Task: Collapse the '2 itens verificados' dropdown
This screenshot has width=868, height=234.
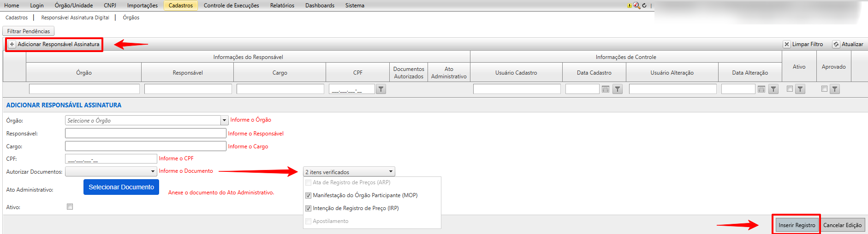Action: pyautogui.click(x=391, y=172)
